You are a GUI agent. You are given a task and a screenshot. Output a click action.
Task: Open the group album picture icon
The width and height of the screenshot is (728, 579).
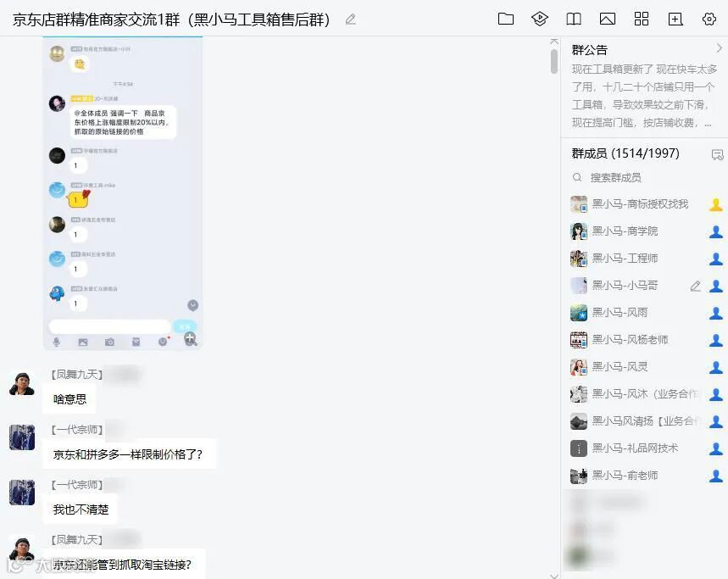pyautogui.click(x=608, y=19)
